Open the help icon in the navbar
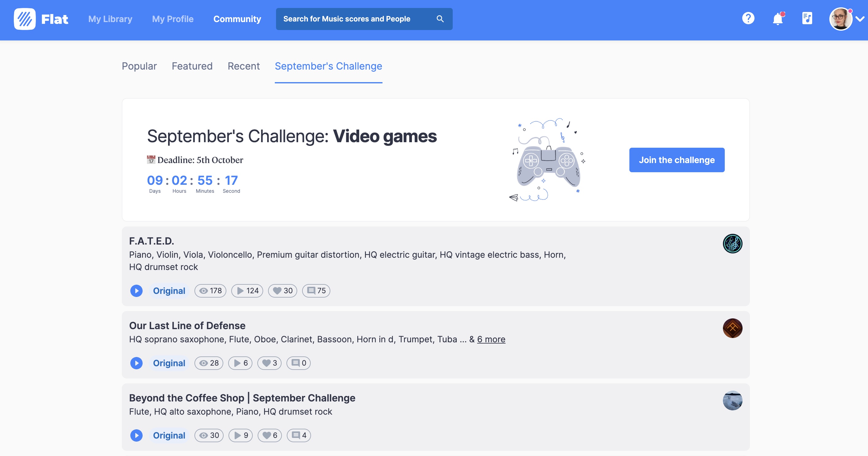The height and width of the screenshot is (456, 868). (x=748, y=18)
